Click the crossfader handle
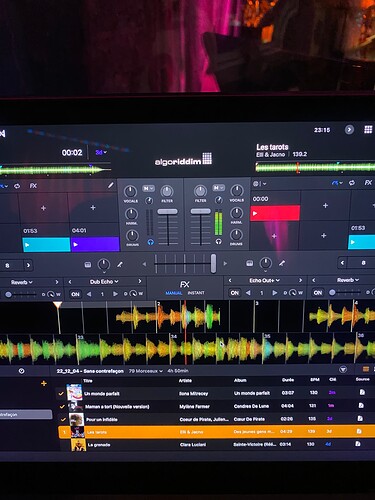 [x=213, y=263]
